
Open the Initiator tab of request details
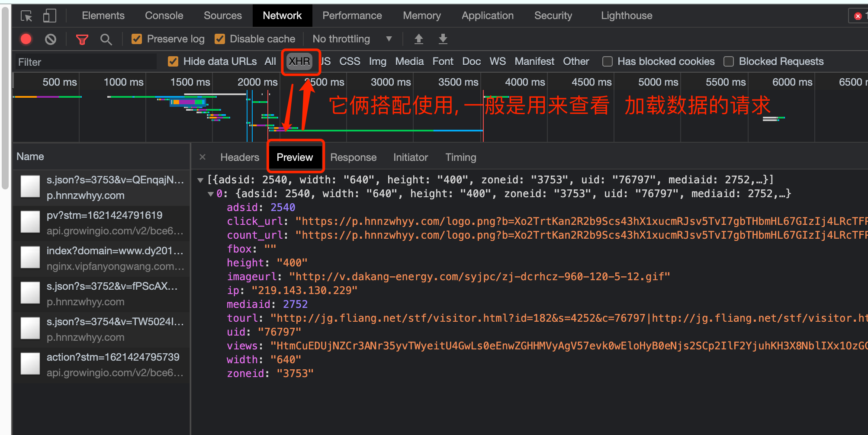pyautogui.click(x=411, y=157)
